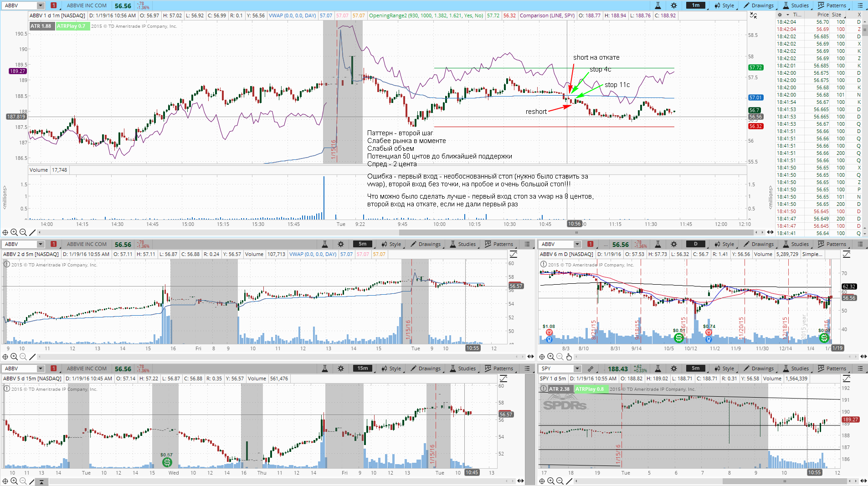Zoom out on the ABBV 15m chart
Image resolution: width=868 pixels, height=486 pixels.
tap(23, 481)
